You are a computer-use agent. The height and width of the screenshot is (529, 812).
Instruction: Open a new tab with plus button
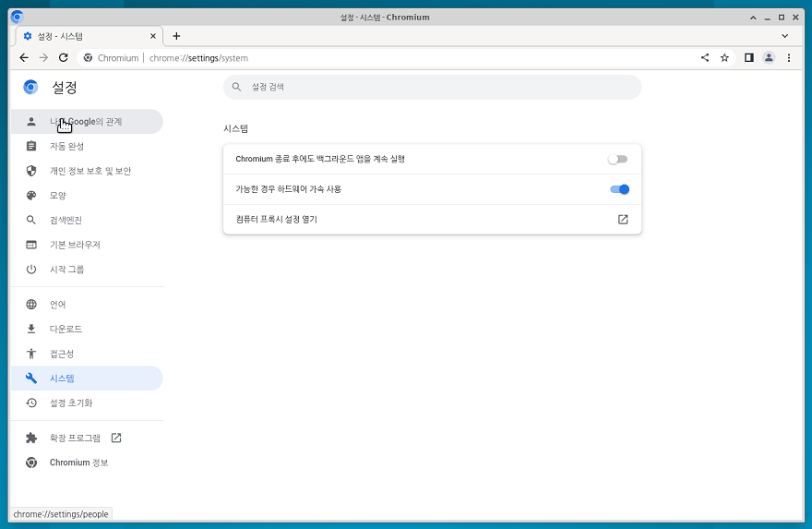pos(176,36)
